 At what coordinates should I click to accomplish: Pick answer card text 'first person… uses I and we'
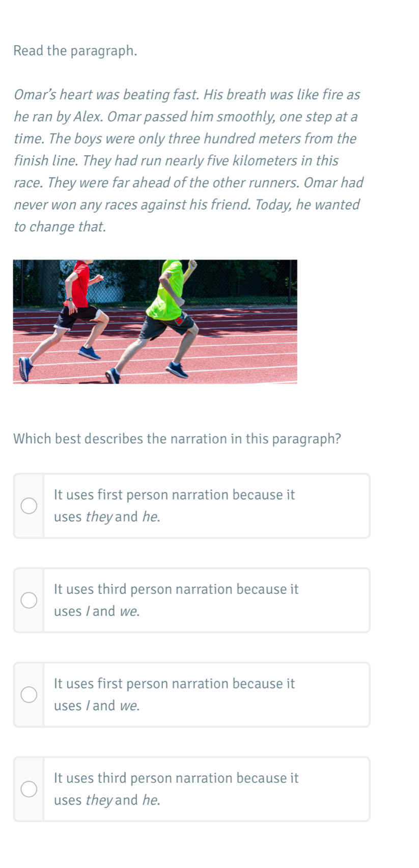pos(174,695)
